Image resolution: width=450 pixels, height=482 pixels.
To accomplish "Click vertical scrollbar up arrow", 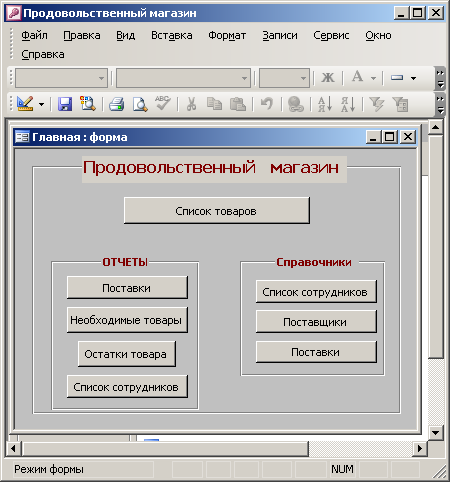I will coord(436,127).
